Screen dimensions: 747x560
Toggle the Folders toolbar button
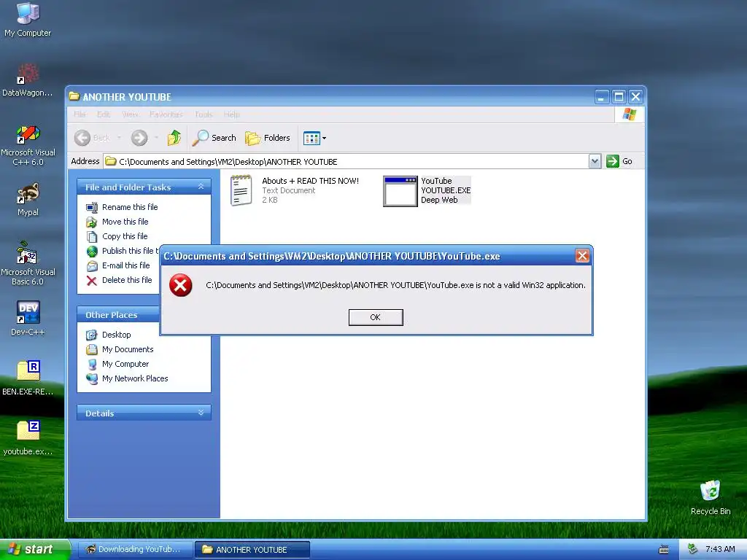tap(267, 138)
